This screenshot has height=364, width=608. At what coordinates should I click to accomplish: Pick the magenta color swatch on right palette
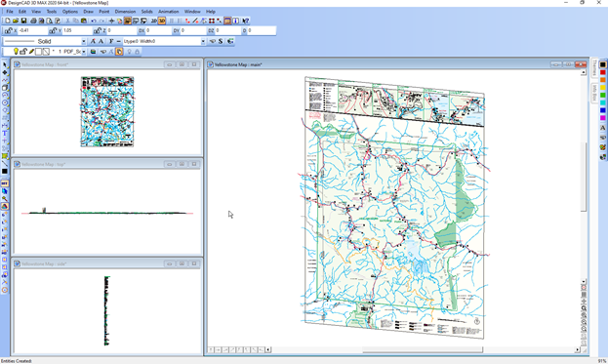click(602, 118)
